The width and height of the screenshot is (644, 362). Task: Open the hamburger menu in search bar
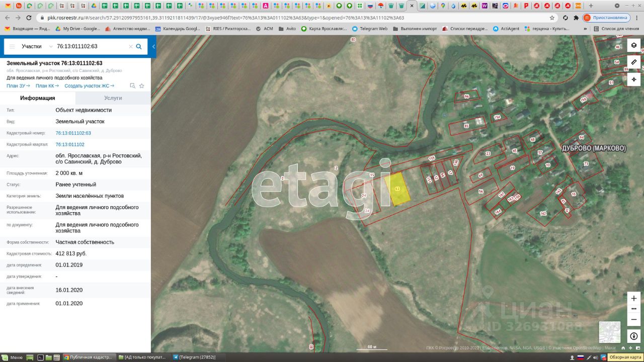tap(12, 46)
